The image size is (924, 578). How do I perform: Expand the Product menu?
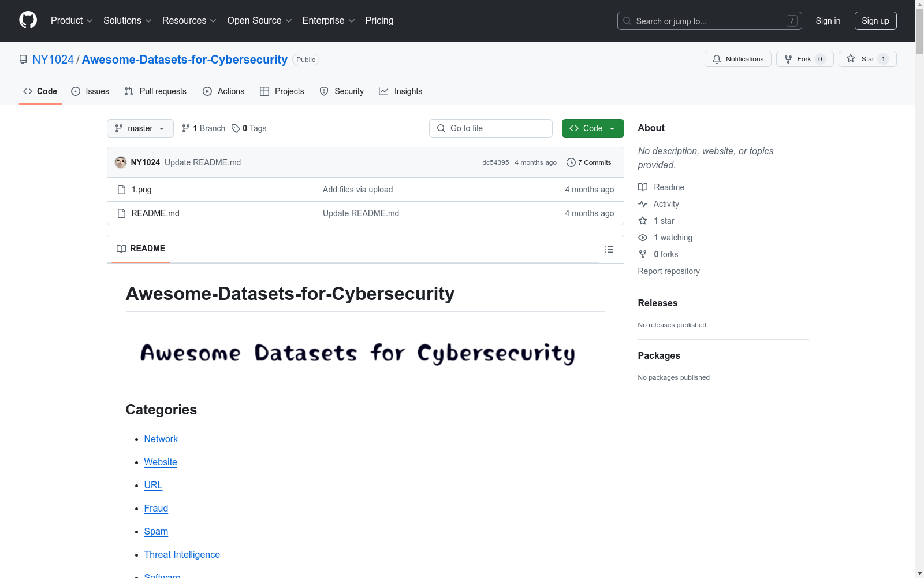click(x=72, y=20)
